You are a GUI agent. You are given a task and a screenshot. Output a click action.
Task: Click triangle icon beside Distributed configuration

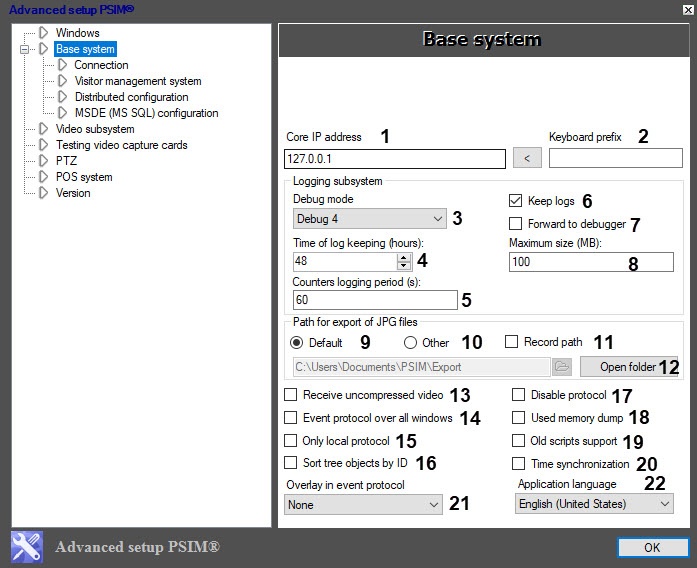pos(63,97)
